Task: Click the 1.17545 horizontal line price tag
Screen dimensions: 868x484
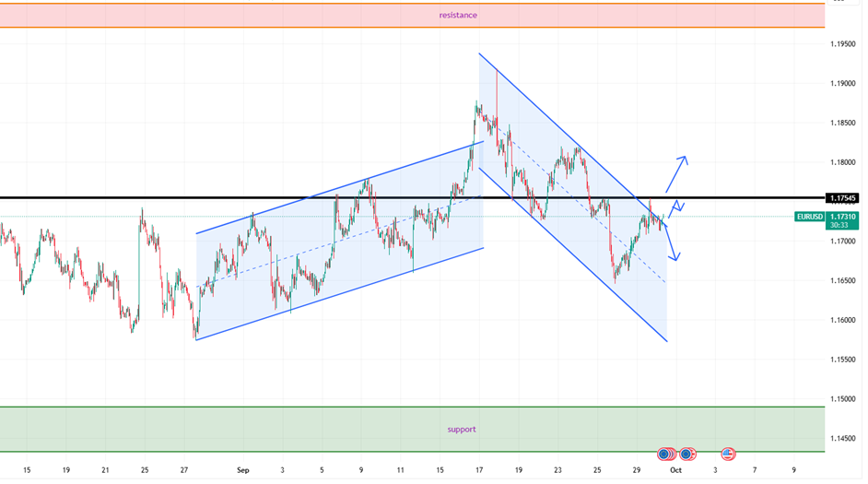Action: [x=845, y=198]
